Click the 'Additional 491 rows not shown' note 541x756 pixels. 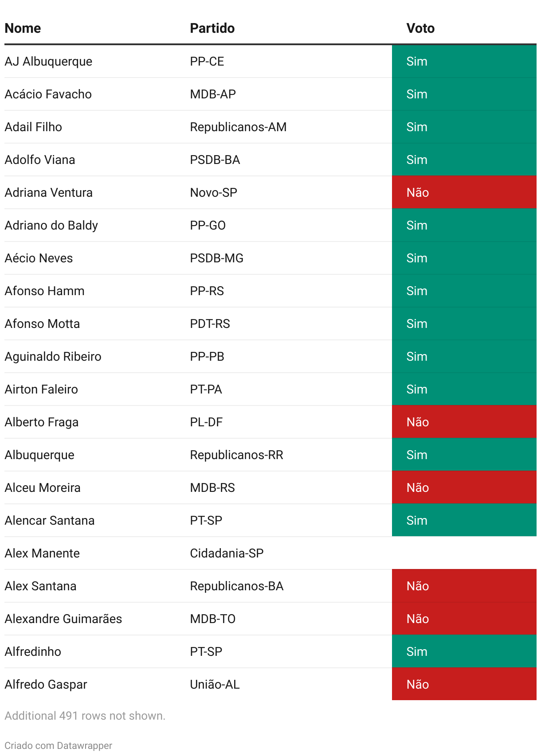[85, 716]
